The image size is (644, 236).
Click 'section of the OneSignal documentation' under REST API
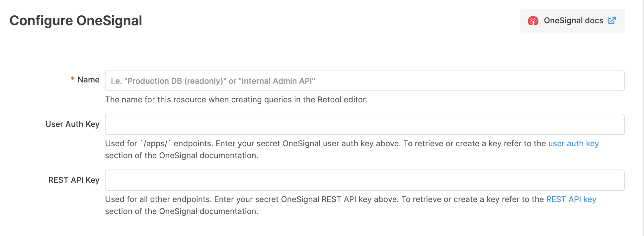click(182, 211)
